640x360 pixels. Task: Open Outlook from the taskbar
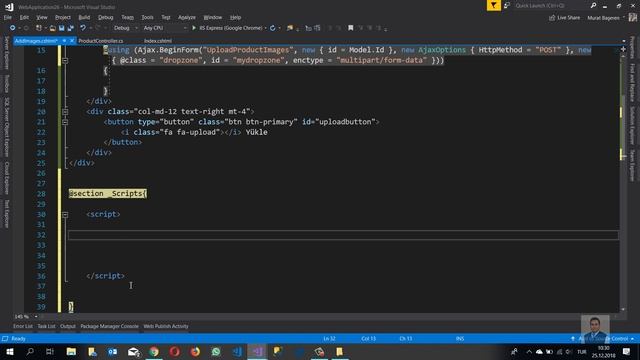point(113,351)
